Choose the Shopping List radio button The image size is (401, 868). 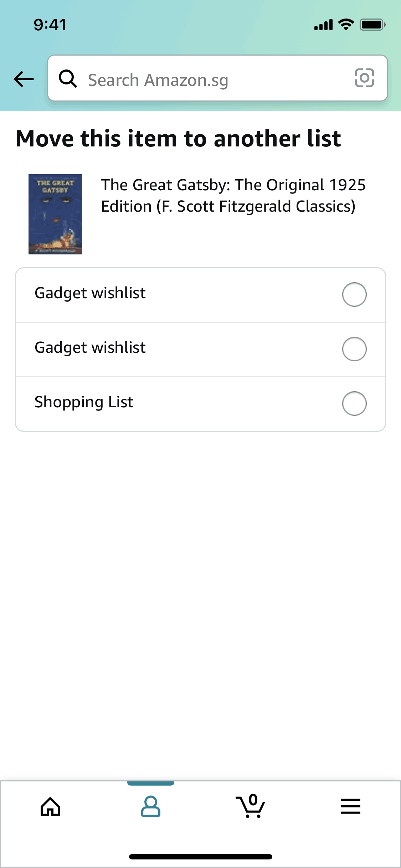coord(354,403)
